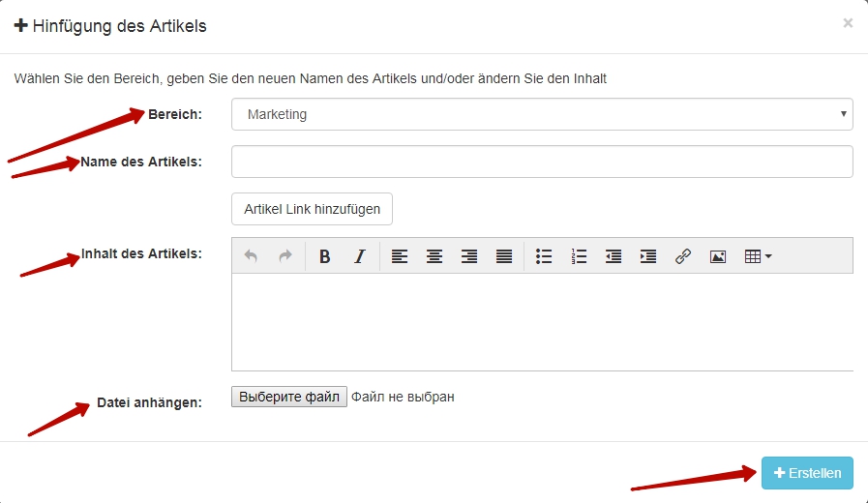
Task: Insert a bulleted list
Action: (544, 256)
